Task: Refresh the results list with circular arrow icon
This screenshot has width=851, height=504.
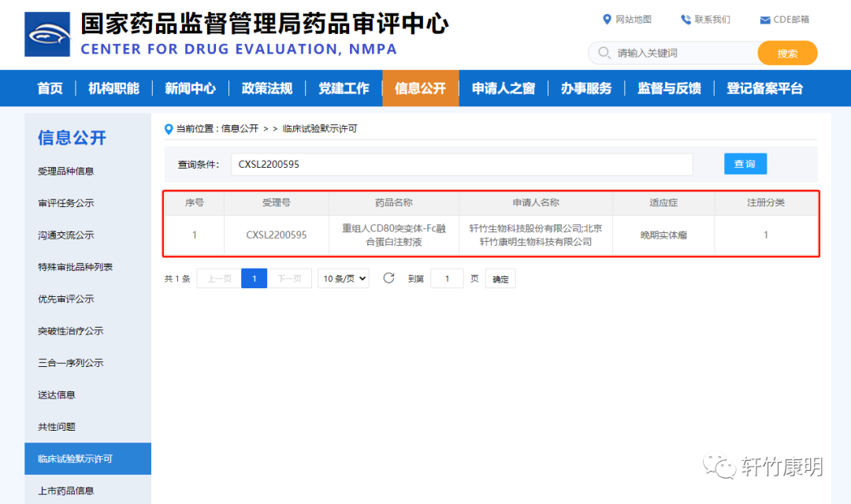Action: (388, 278)
